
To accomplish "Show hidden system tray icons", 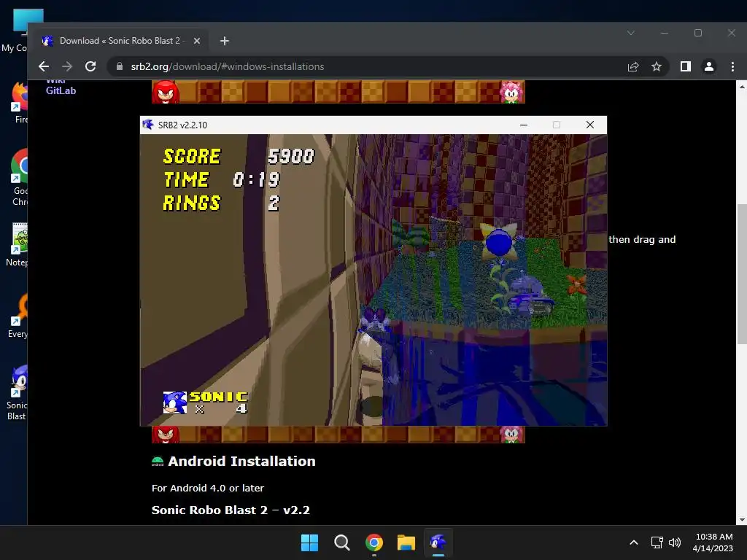I will (634, 542).
